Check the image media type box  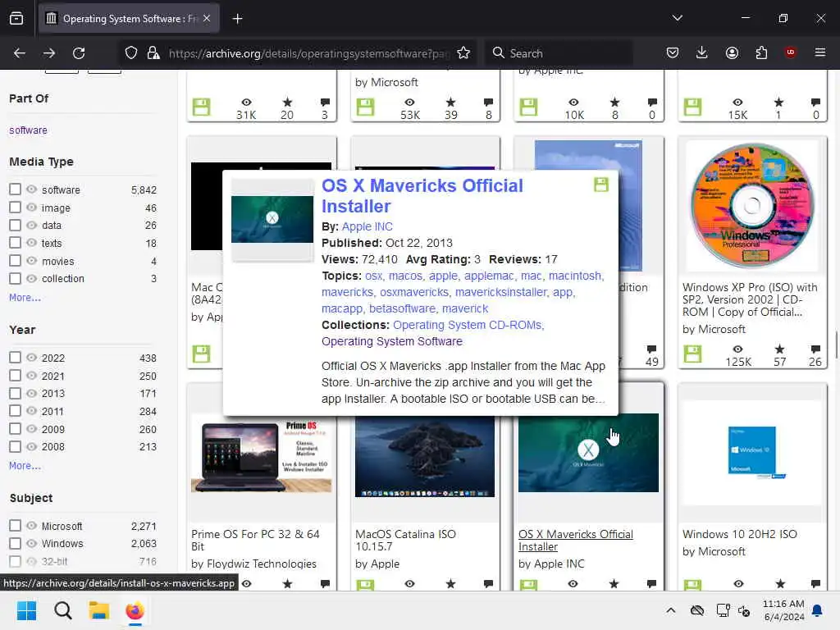click(x=15, y=208)
